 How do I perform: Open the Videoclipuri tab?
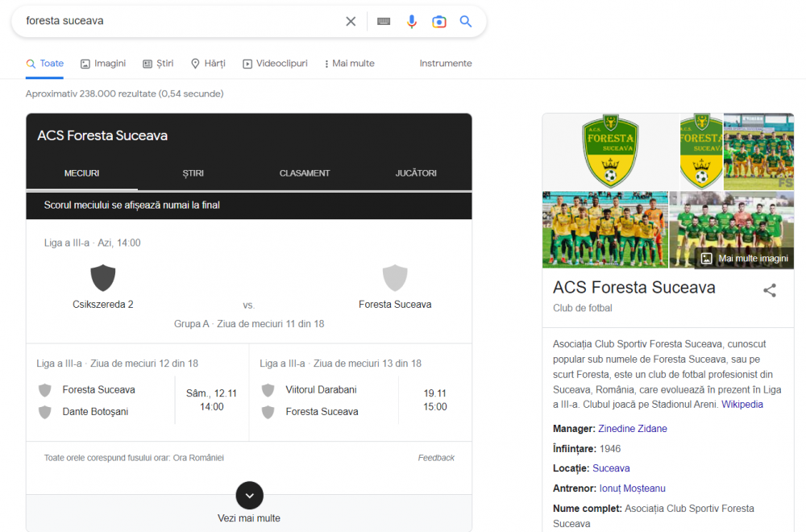[x=275, y=64]
